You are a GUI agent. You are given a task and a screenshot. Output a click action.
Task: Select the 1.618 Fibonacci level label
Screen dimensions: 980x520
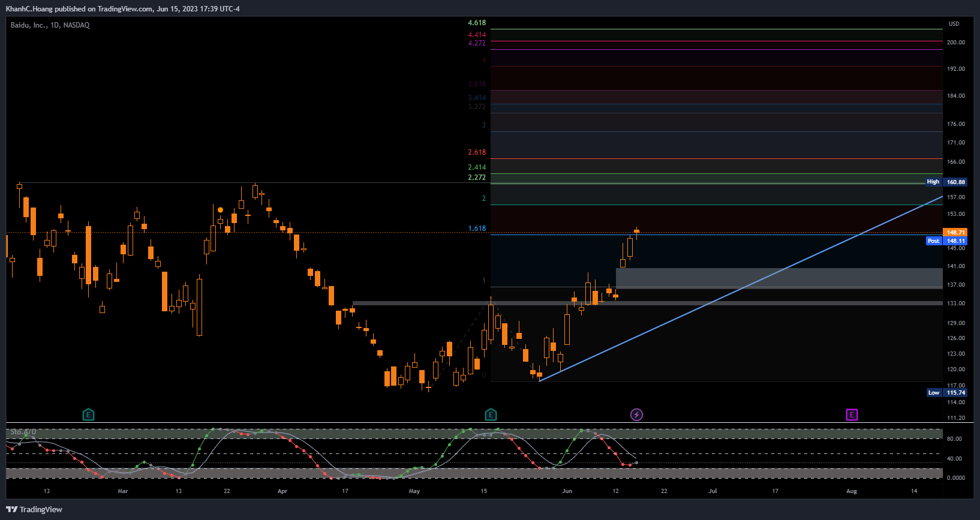click(477, 229)
